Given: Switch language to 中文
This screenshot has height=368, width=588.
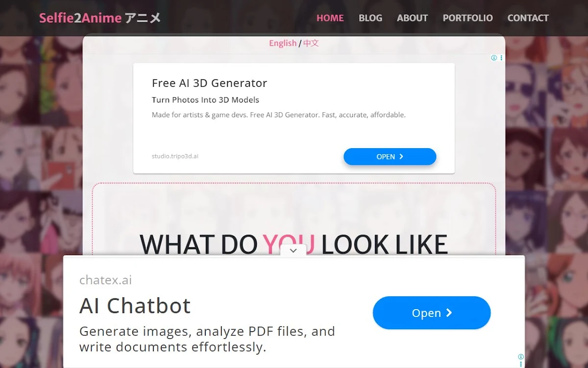Looking at the screenshot, I should pyautogui.click(x=311, y=43).
